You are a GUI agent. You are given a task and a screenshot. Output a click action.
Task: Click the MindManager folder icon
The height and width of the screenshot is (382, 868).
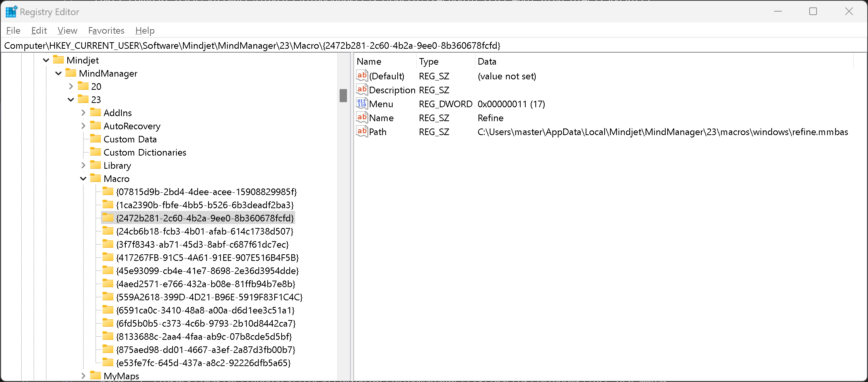71,73
